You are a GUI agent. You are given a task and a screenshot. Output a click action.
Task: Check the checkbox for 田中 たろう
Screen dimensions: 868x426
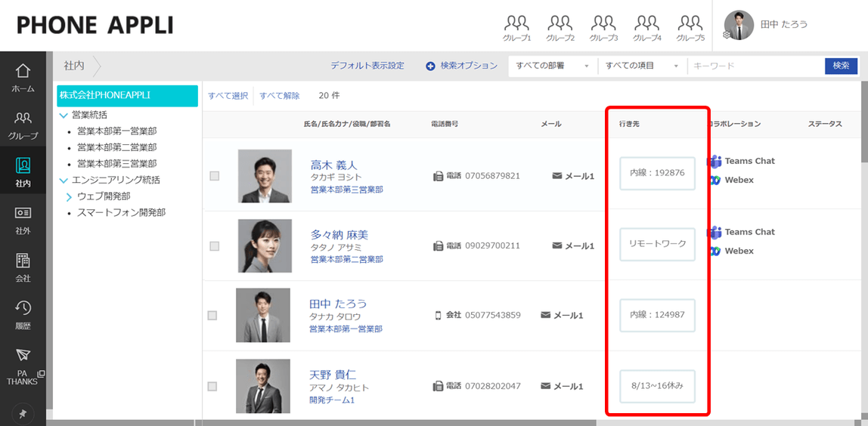click(212, 316)
